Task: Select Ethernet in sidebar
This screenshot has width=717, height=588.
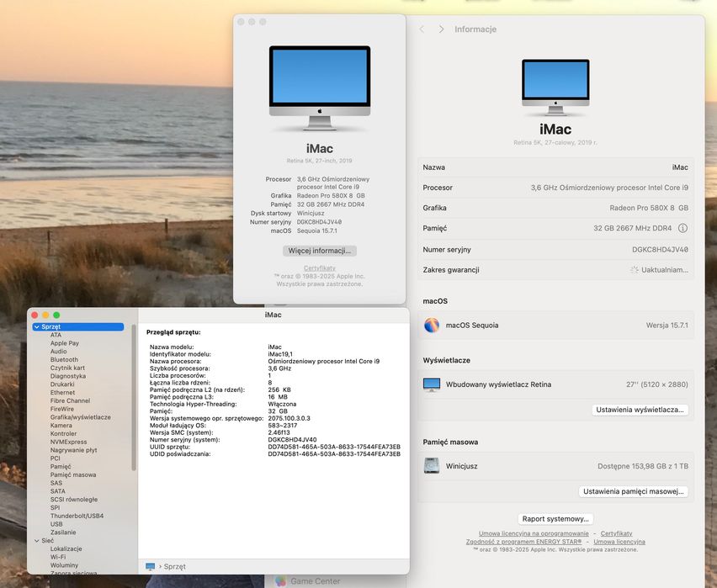Action: click(62, 393)
